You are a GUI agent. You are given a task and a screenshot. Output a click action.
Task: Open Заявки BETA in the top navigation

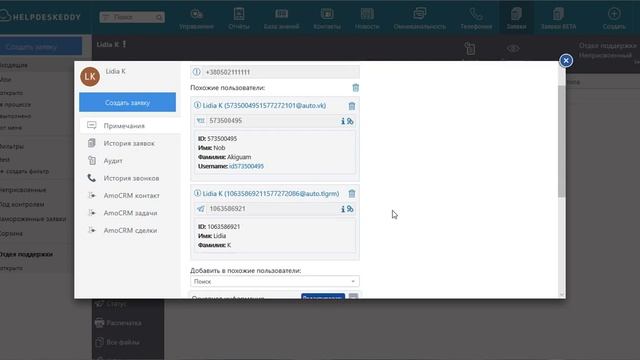558,19
